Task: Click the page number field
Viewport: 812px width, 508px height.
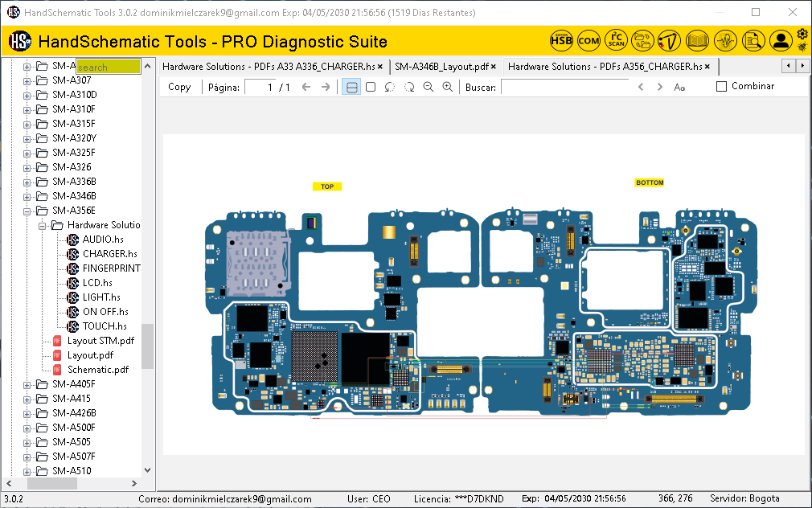Action: (260, 87)
